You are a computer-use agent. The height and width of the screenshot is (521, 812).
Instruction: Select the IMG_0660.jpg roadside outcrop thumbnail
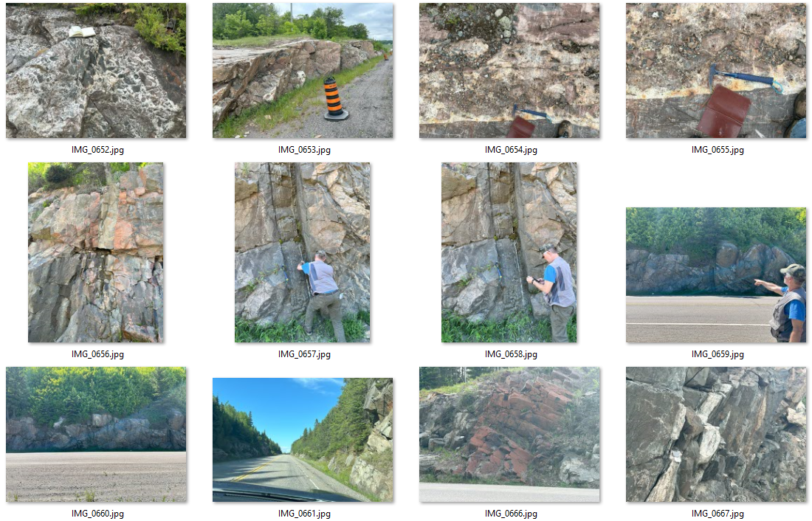click(96, 435)
